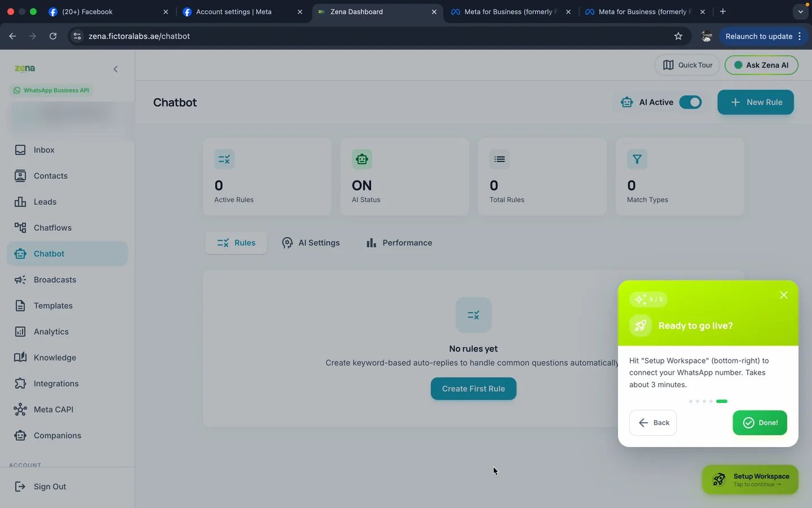This screenshot has width=812, height=508.
Task: Open Integrations page
Action: pyautogui.click(x=67, y=383)
